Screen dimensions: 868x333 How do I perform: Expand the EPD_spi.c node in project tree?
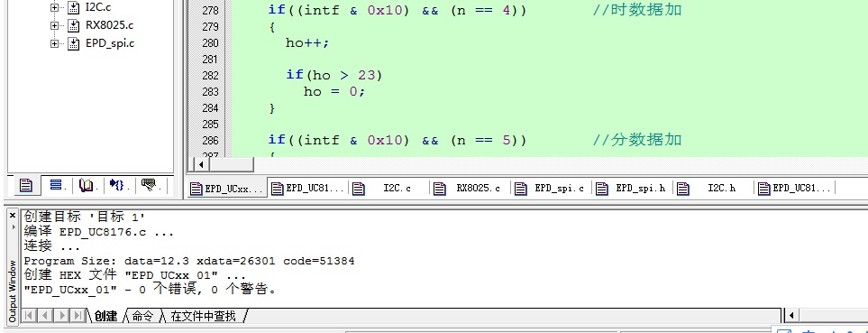coord(54,44)
